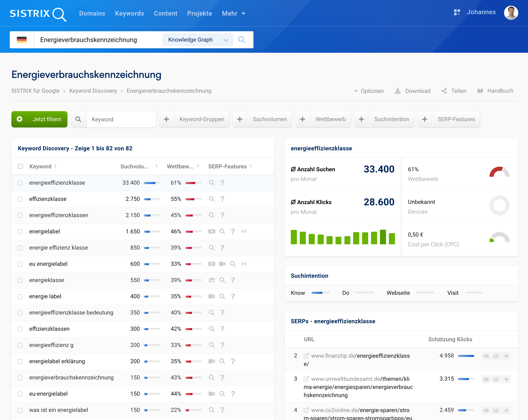Click the magnifier search icon in search bar
The height and width of the screenshot is (420, 528).
click(x=241, y=40)
